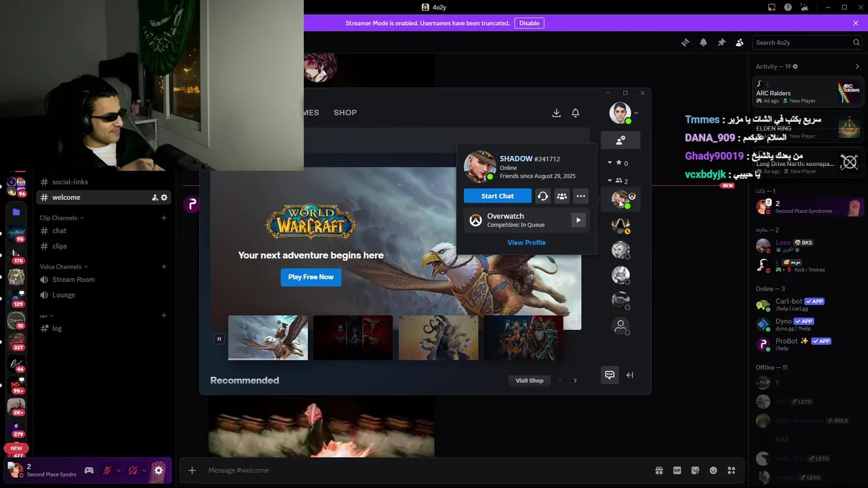Click Play Free Now button
Image resolution: width=868 pixels, height=488 pixels.
click(x=311, y=277)
